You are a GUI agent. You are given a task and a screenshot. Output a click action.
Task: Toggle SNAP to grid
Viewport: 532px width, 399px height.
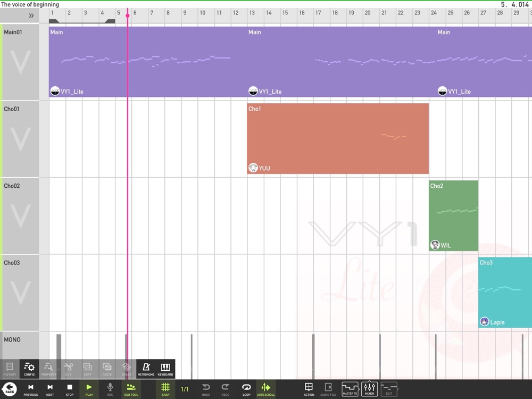point(165,389)
